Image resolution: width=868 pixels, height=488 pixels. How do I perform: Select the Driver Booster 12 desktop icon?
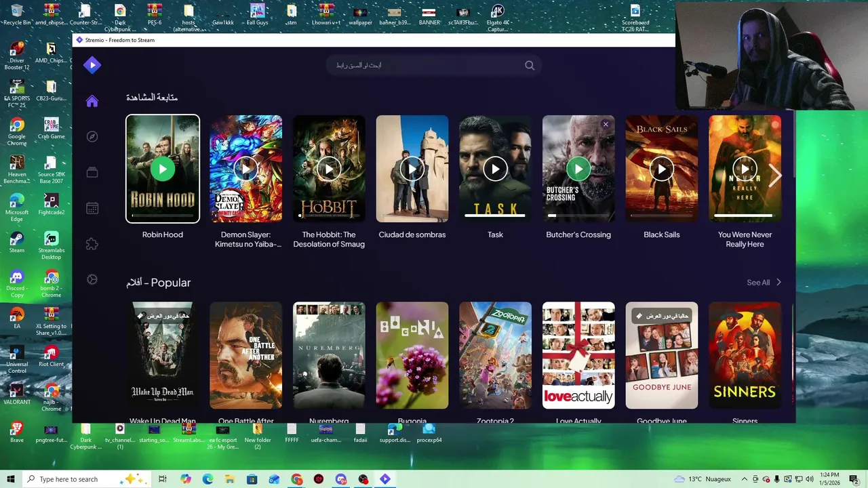pos(17,56)
